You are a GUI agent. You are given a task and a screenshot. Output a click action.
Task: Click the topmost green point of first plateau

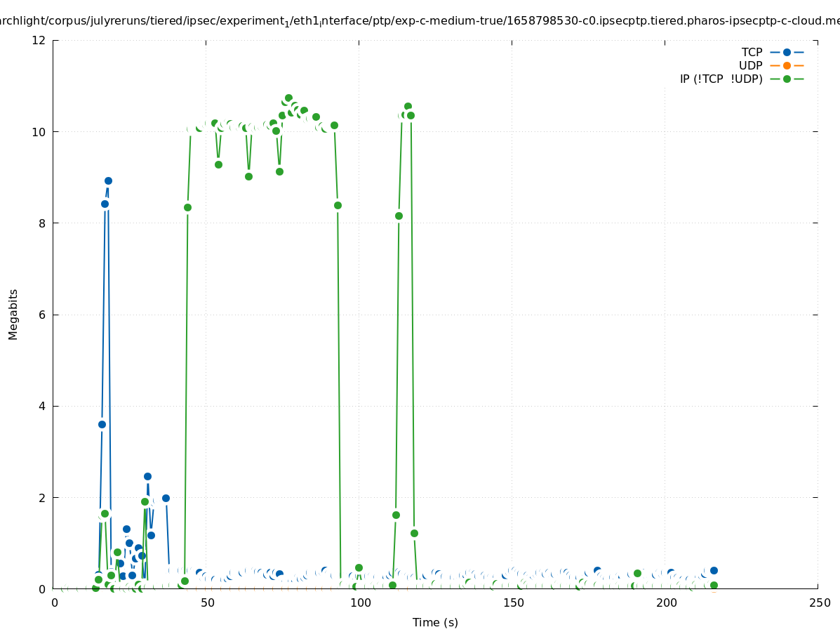pos(288,98)
